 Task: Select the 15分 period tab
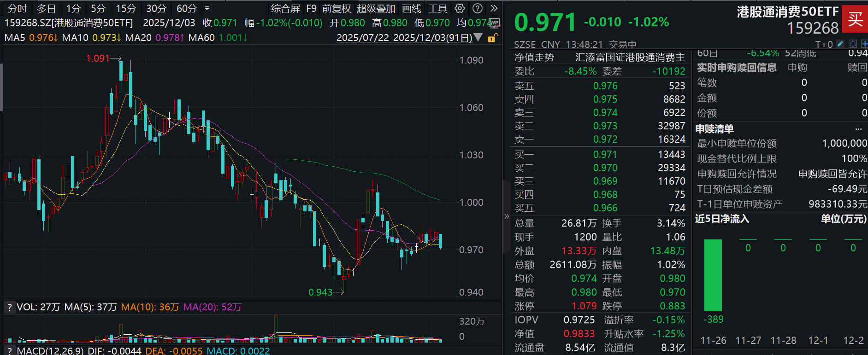[x=126, y=8]
